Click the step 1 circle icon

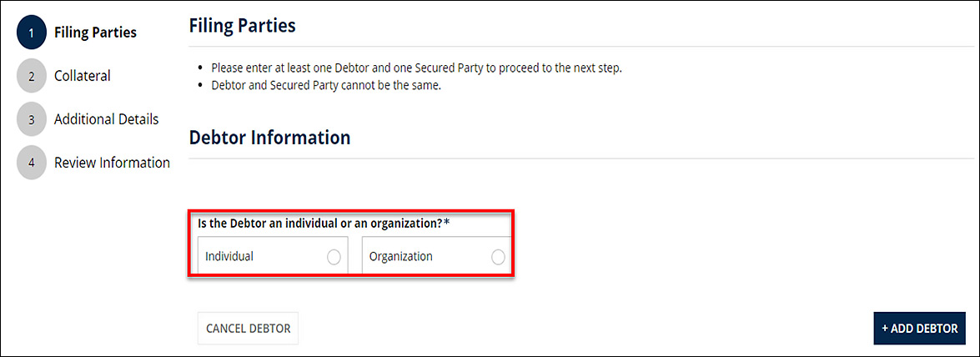31,33
